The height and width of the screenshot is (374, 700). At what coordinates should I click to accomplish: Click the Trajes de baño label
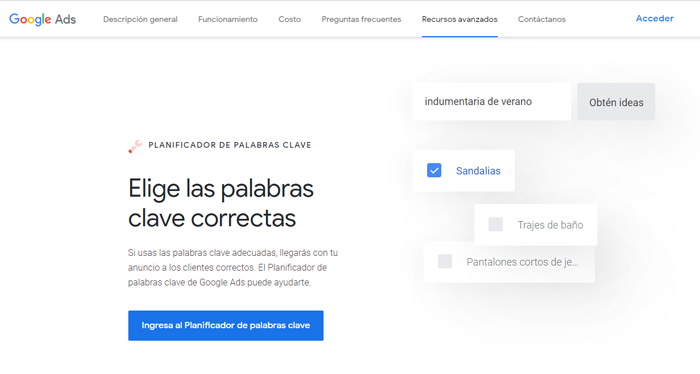tap(550, 225)
